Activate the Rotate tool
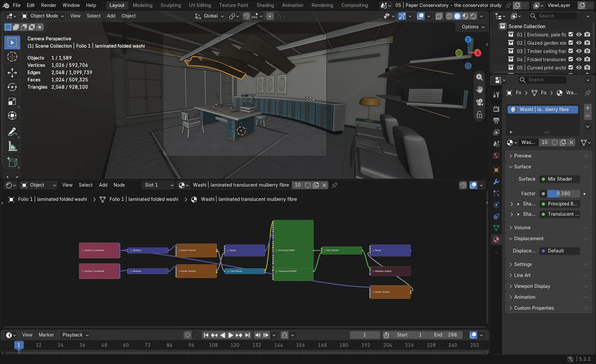 [x=12, y=87]
